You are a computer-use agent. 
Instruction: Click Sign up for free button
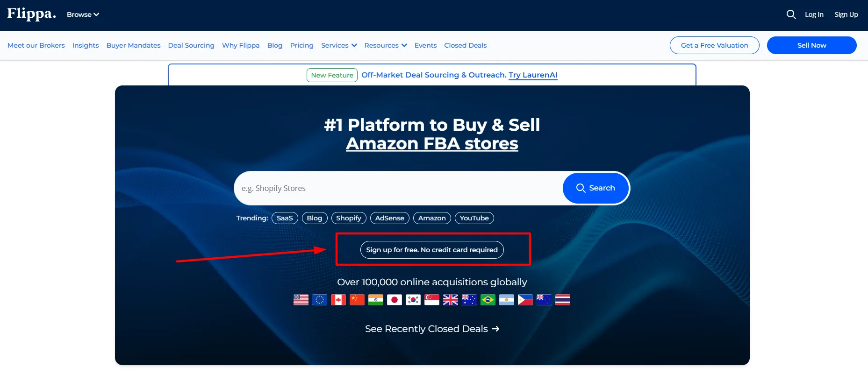click(432, 250)
